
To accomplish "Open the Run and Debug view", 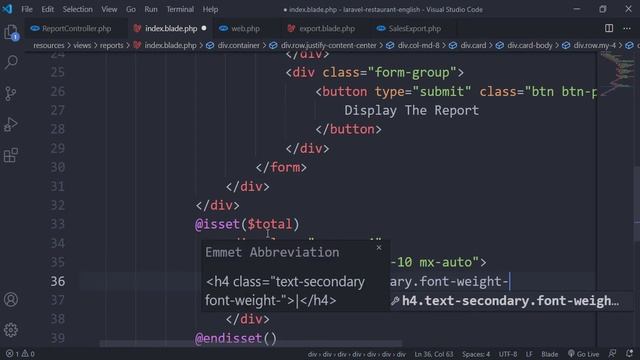I will pos(11,124).
